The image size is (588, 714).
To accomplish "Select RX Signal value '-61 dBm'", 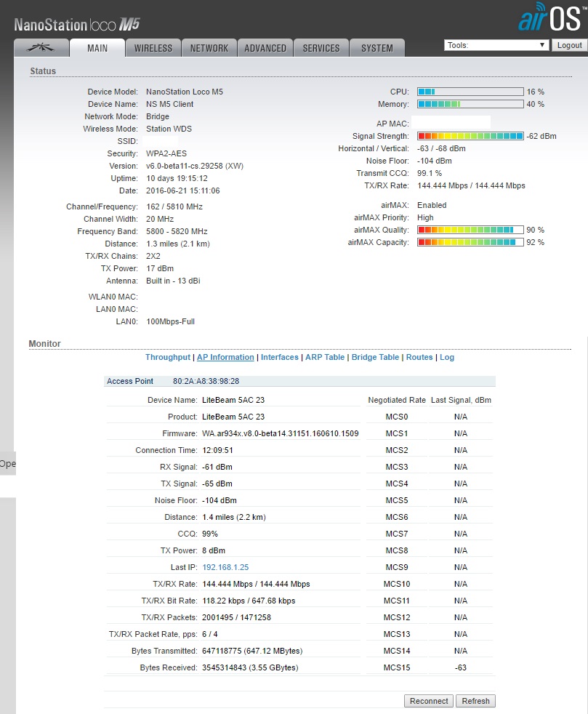I will point(217,468).
